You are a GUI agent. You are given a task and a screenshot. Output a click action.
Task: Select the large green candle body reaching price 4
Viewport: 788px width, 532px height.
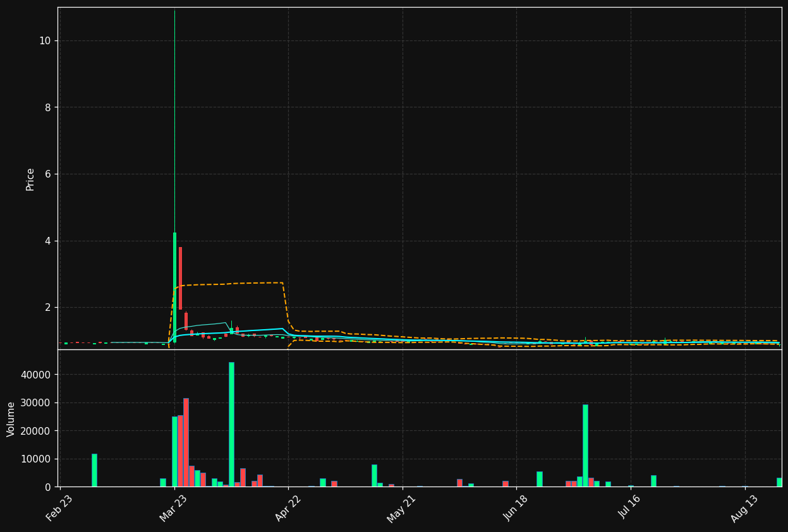pos(174,286)
